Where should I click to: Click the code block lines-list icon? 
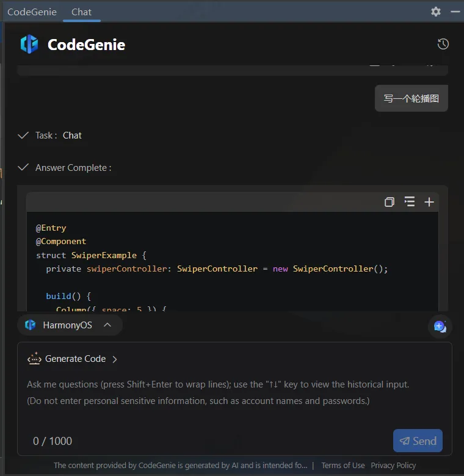(409, 202)
